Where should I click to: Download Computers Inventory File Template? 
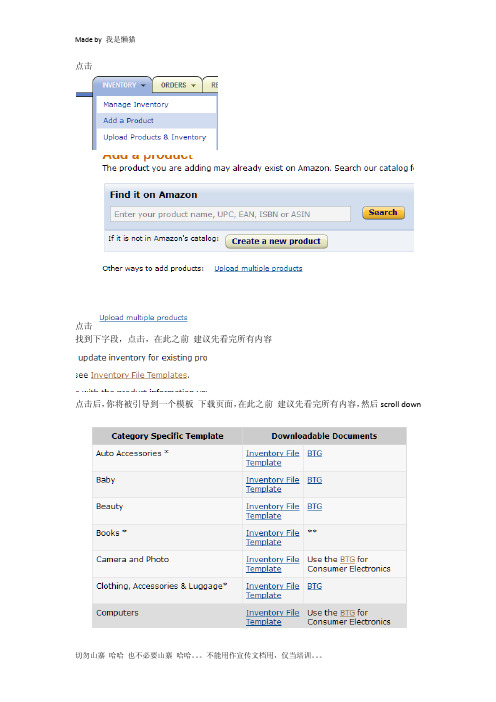272,617
